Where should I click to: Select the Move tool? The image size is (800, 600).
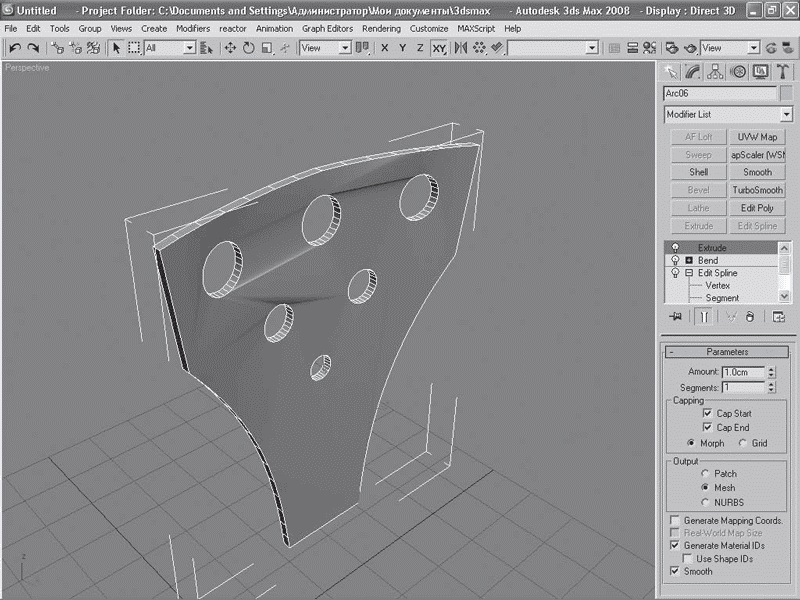click(230, 48)
